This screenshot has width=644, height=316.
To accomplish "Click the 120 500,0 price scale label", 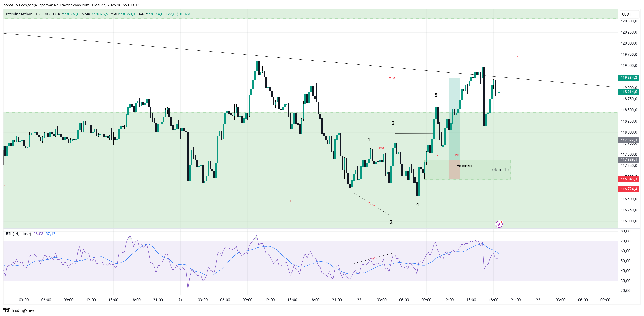I will click(629, 21).
